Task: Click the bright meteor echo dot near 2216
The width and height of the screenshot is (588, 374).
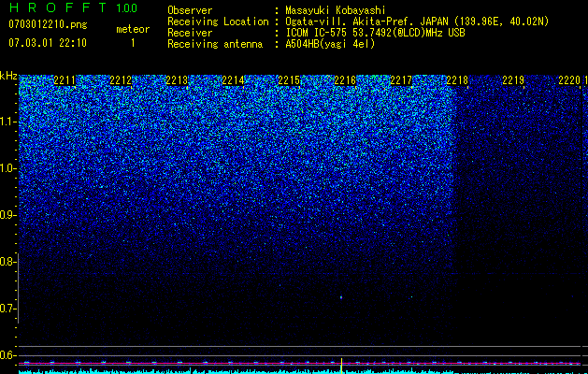Action: click(x=341, y=297)
